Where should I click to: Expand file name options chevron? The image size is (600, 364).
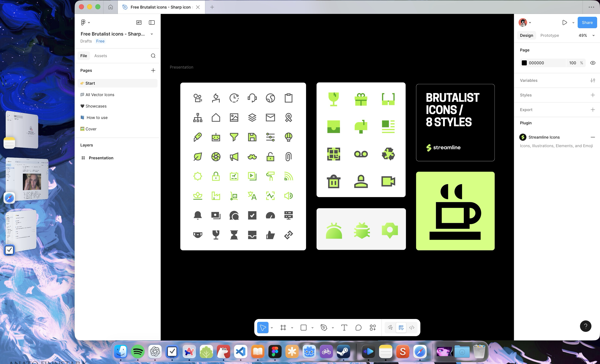[152, 34]
